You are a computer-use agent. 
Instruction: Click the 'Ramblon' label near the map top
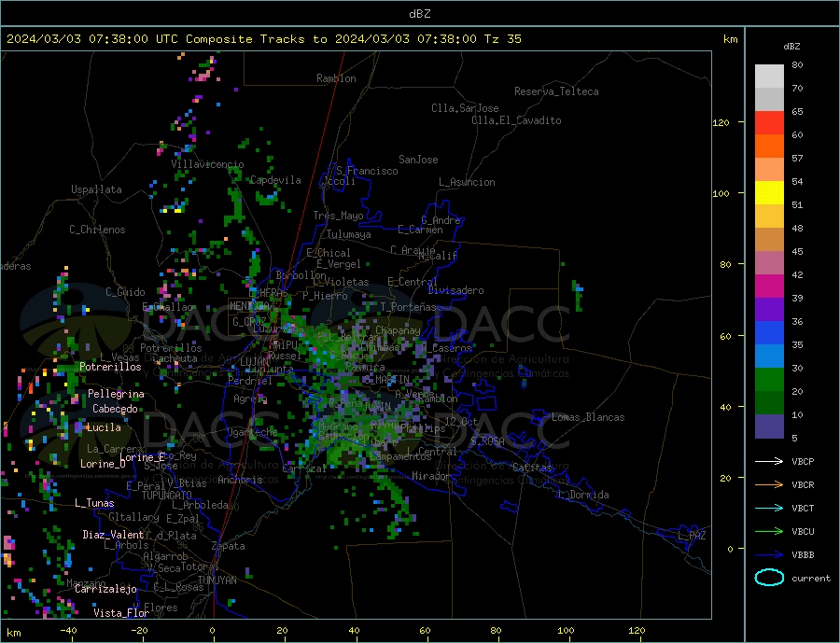(x=336, y=78)
